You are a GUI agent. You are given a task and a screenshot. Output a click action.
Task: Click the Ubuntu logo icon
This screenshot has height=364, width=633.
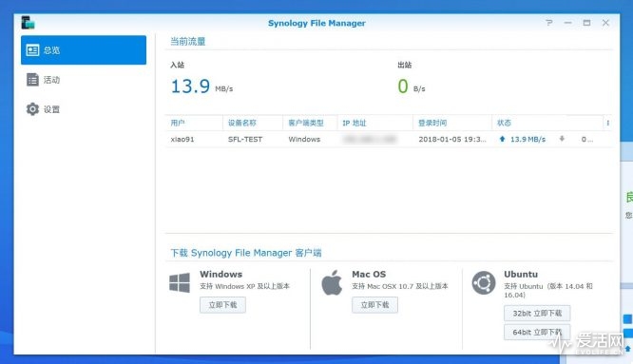[484, 282]
